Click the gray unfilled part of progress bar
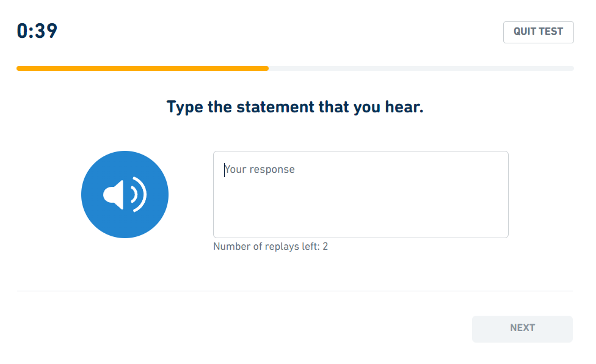This screenshot has width=596, height=364. (x=421, y=68)
